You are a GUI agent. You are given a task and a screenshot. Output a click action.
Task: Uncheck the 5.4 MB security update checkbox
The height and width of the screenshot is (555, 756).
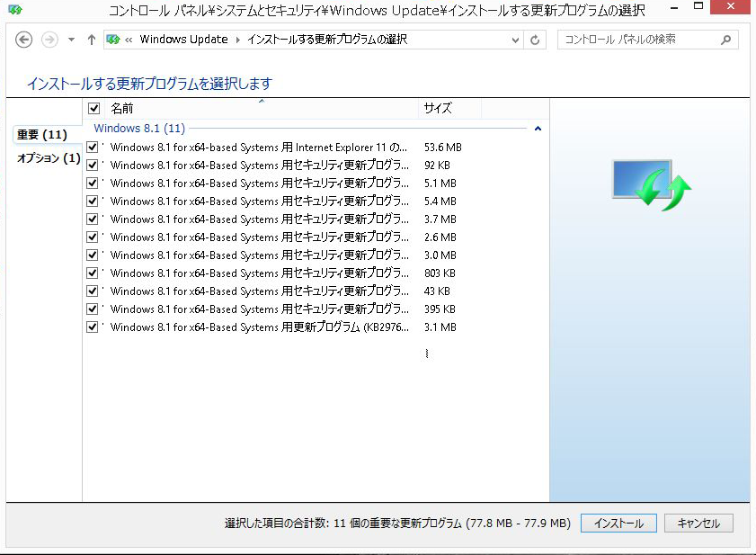92,201
